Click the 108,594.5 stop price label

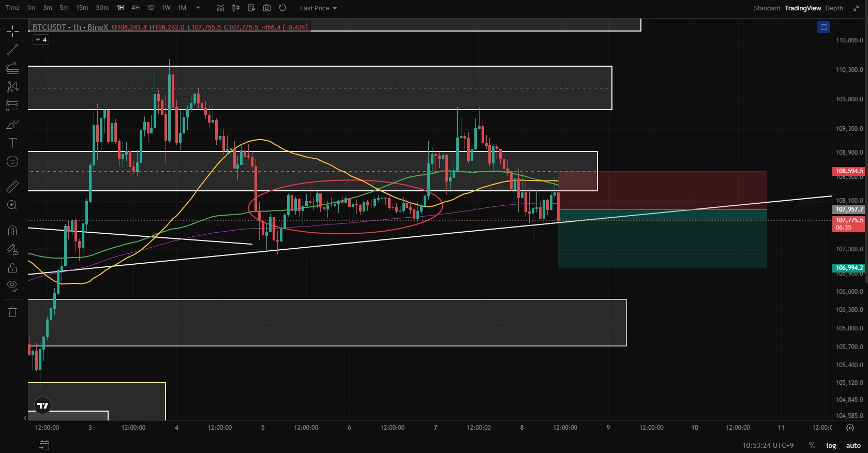click(849, 171)
